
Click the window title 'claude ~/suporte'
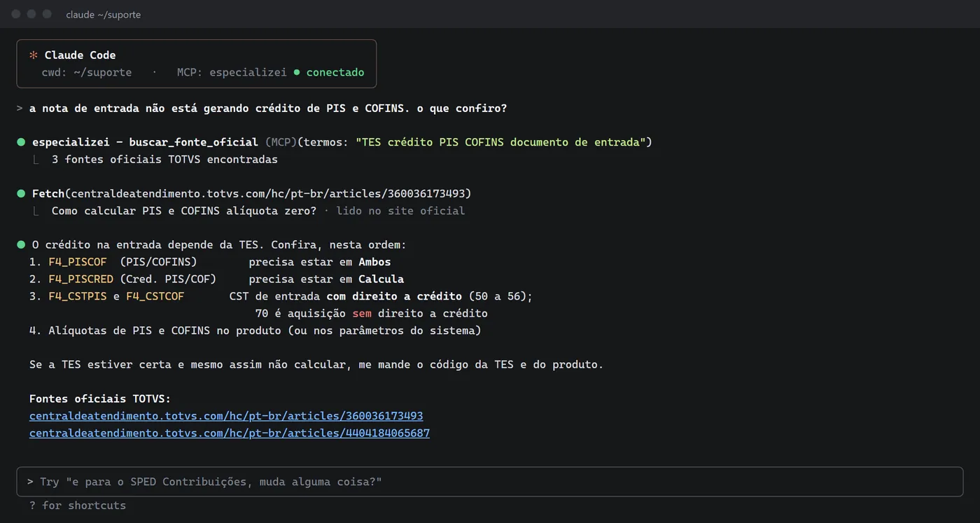pyautogui.click(x=104, y=15)
